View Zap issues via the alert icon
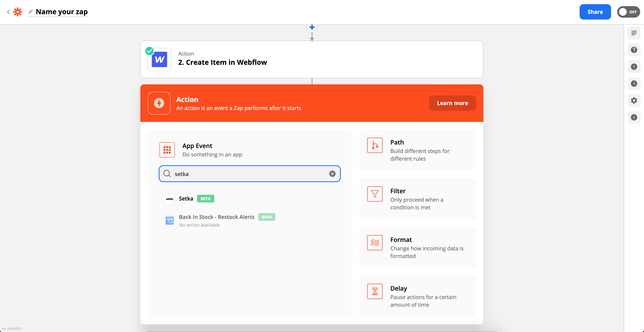644x332 pixels. click(634, 67)
